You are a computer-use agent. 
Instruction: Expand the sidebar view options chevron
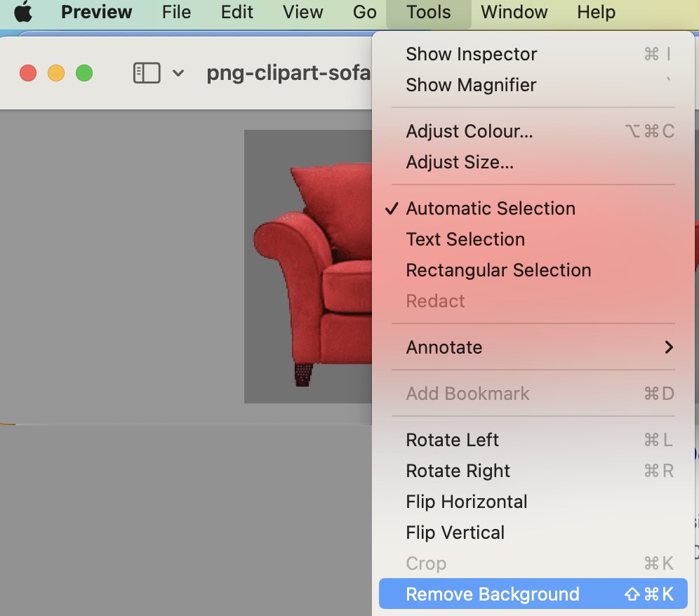(178, 73)
